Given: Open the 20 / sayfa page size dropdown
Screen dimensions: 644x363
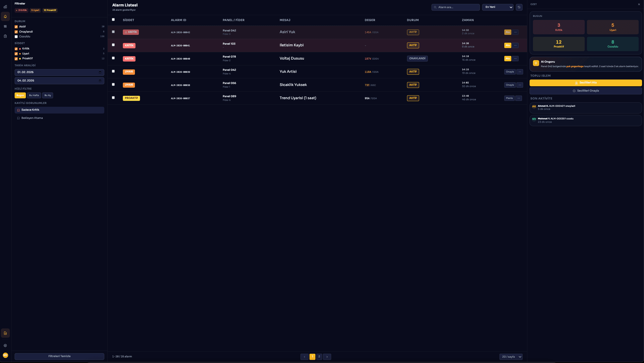Looking at the screenshot, I should [511, 357].
